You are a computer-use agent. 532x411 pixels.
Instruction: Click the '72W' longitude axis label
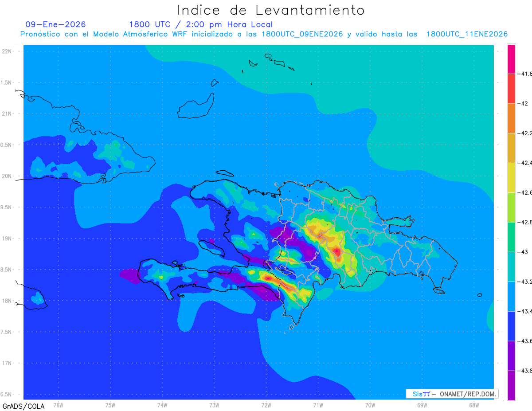[266, 405]
